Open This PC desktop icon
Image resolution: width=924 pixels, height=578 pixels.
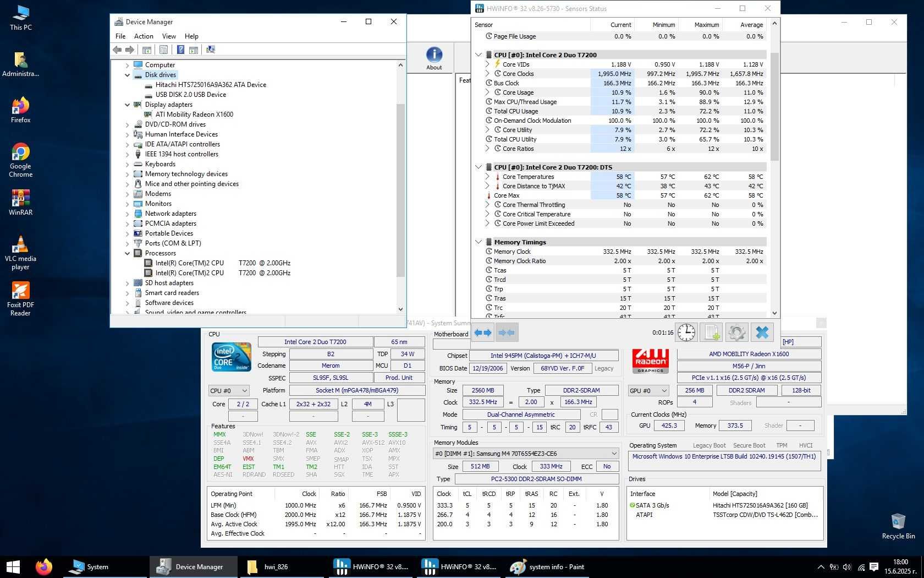(21, 18)
